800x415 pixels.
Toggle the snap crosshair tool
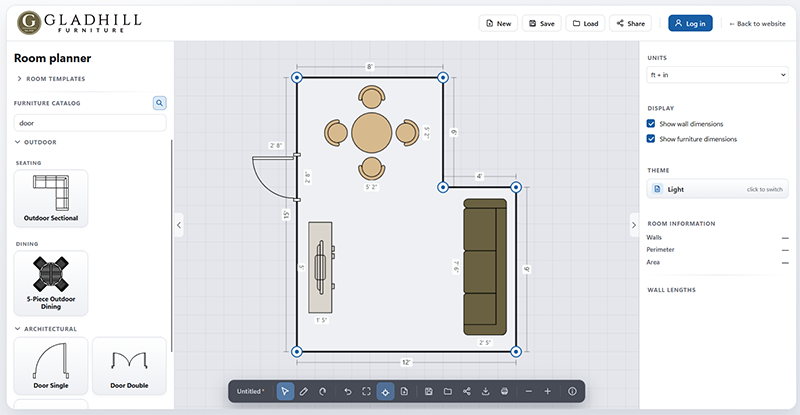(385, 392)
